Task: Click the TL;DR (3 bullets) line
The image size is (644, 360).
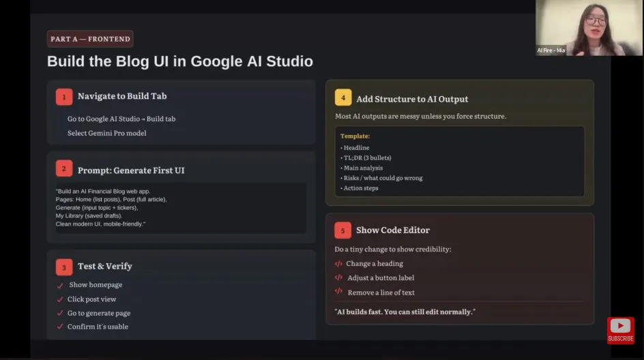Action: point(366,157)
